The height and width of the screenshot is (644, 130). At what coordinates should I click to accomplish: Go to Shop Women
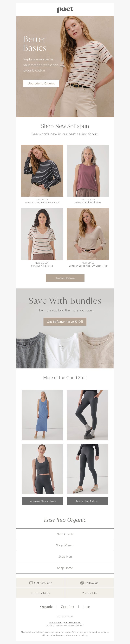65,545
